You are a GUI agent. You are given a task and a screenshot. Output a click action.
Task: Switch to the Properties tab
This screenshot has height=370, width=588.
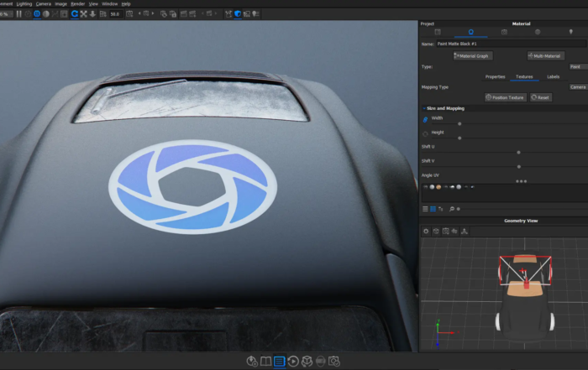click(495, 77)
